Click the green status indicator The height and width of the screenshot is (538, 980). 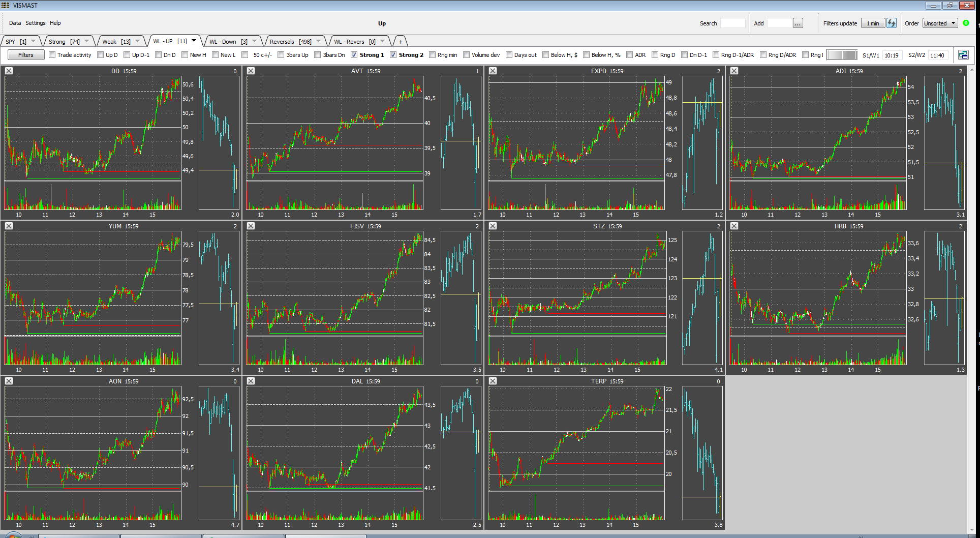[966, 23]
